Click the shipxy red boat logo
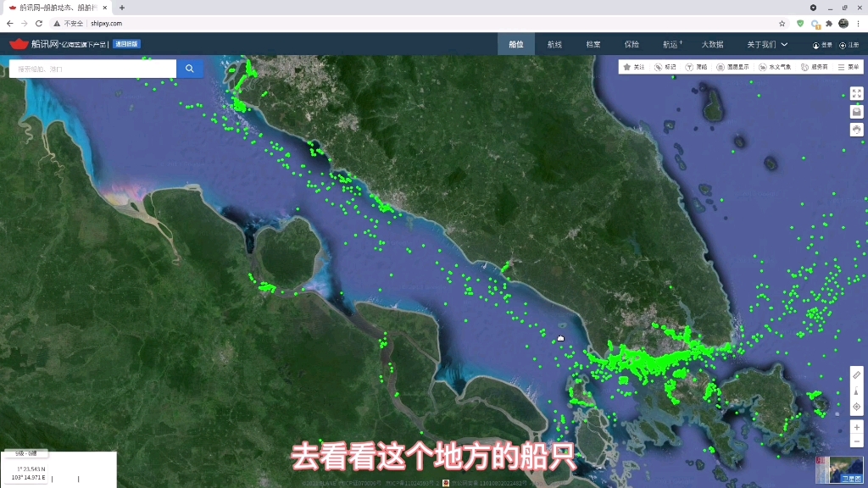868x488 pixels. 19,44
